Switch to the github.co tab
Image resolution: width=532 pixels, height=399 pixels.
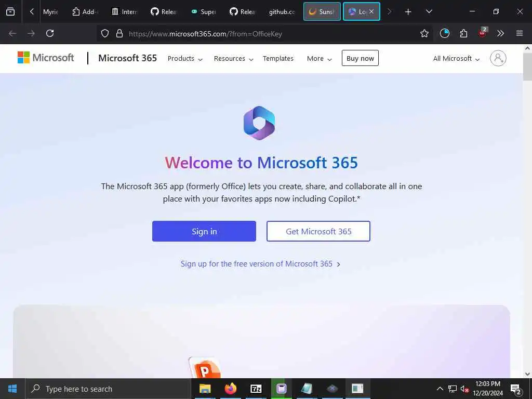[x=282, y=12]
